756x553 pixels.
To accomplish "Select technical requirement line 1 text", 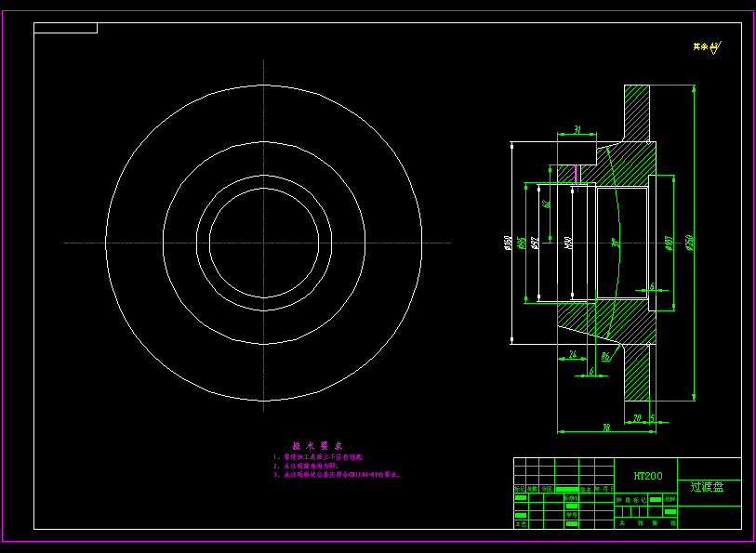I will pos(318,456).
